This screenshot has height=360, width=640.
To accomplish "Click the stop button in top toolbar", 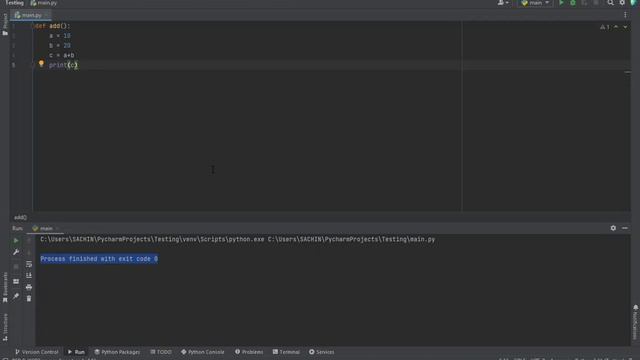I will 596,3.
